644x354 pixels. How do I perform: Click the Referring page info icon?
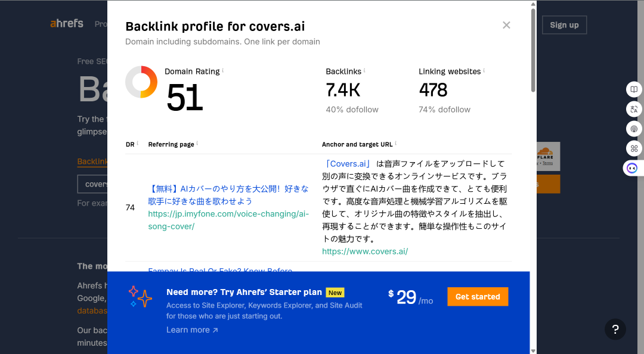point(197,143)
